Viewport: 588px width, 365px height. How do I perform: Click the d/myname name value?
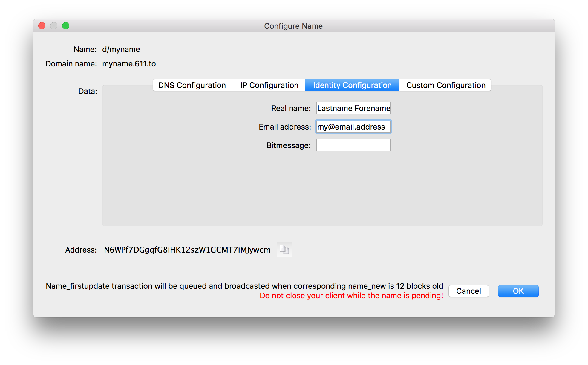(x=121, y=49)
